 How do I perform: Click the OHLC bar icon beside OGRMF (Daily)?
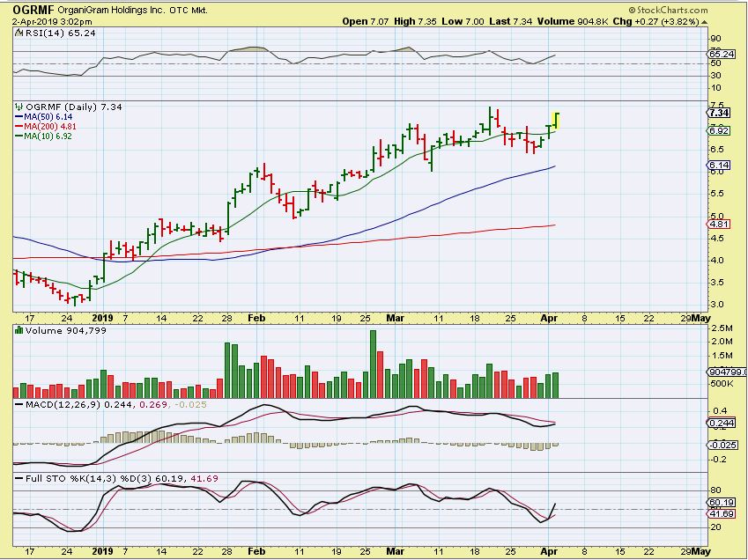click(x=19, y=107)
